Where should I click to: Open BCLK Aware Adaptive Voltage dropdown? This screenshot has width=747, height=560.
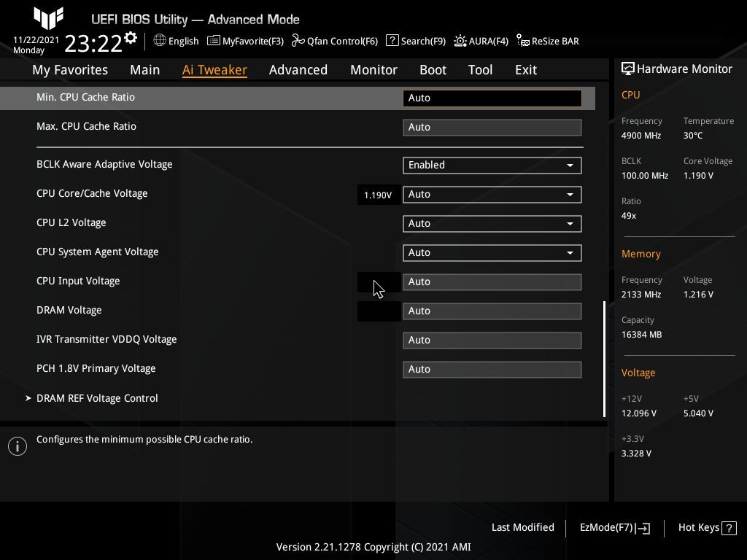pos(492,166)
